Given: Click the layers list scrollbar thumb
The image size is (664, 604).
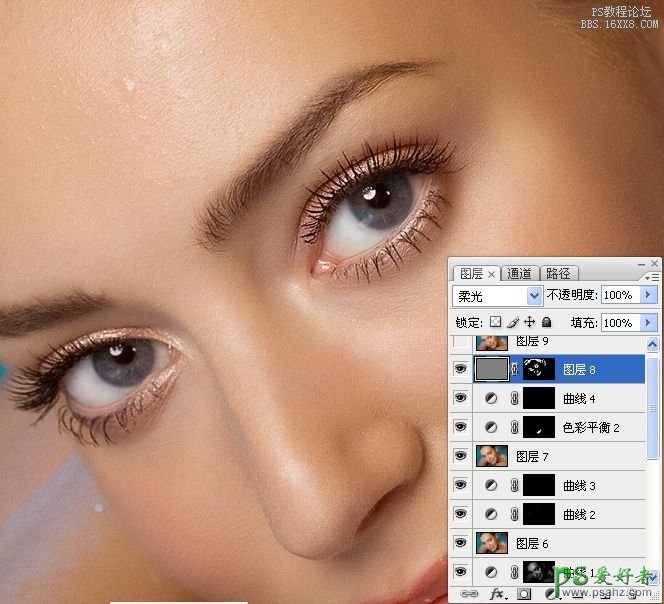Looking at the screenshot, I should click(x=653, y=407).
